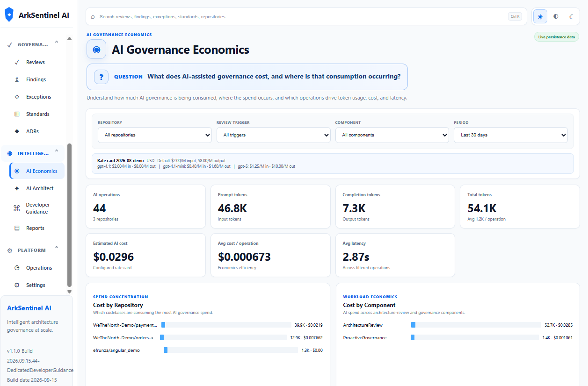Click the AI Architect sparkle icon
The image size is (588, 386).
17,188
